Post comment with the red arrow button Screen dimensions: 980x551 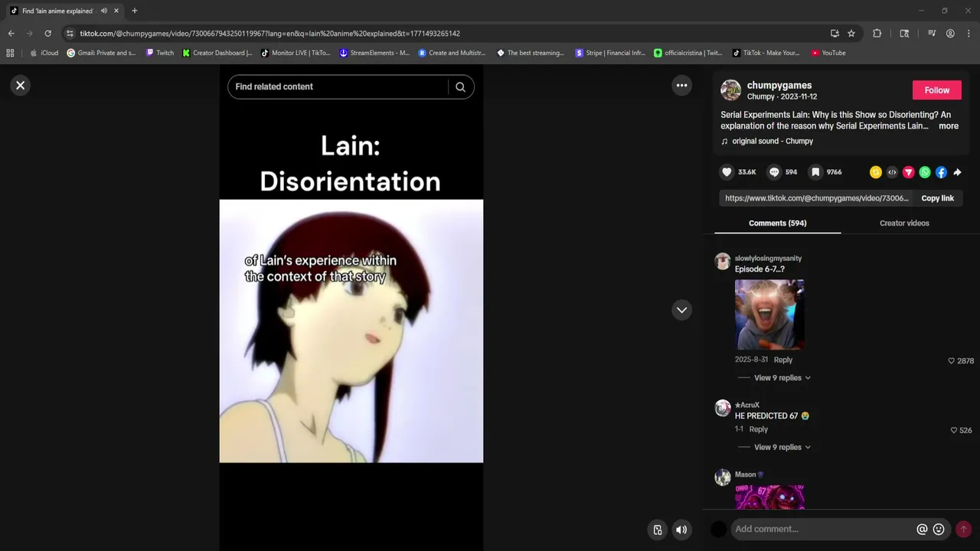(x=963, y=529)
